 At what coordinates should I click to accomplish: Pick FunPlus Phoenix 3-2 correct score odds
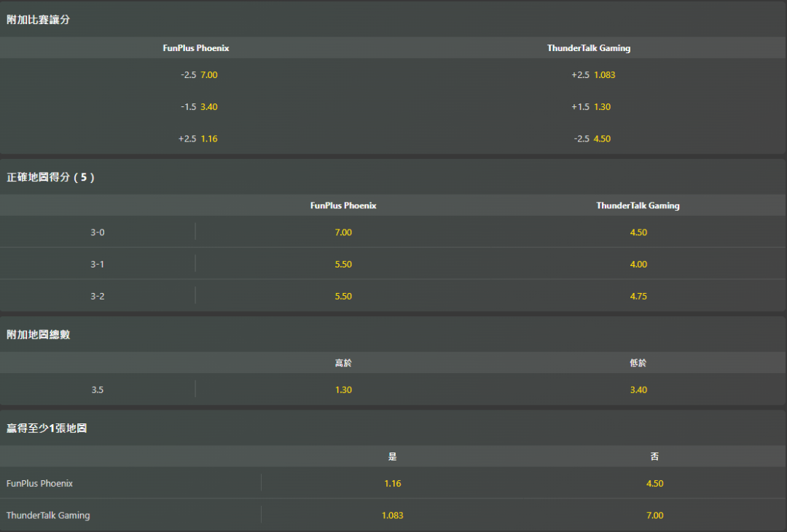click(x=343, y=297)
